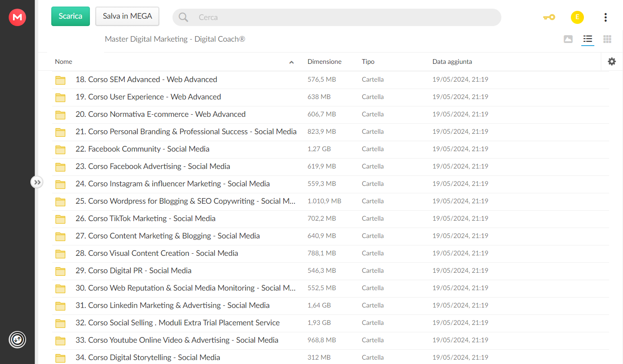Click folder icon of 28. Corso Visual Content

pyautogui.click(x=60, y=254)
